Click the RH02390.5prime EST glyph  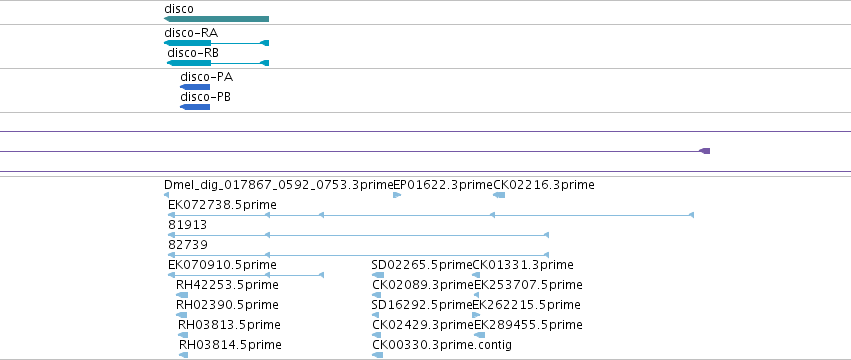click(181, 315)
